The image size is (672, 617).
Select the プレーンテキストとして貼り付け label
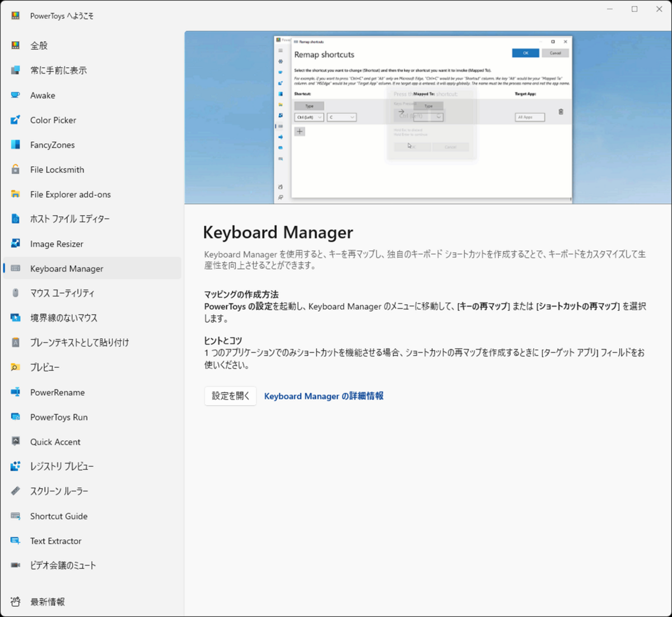click(x=80, y=342)
